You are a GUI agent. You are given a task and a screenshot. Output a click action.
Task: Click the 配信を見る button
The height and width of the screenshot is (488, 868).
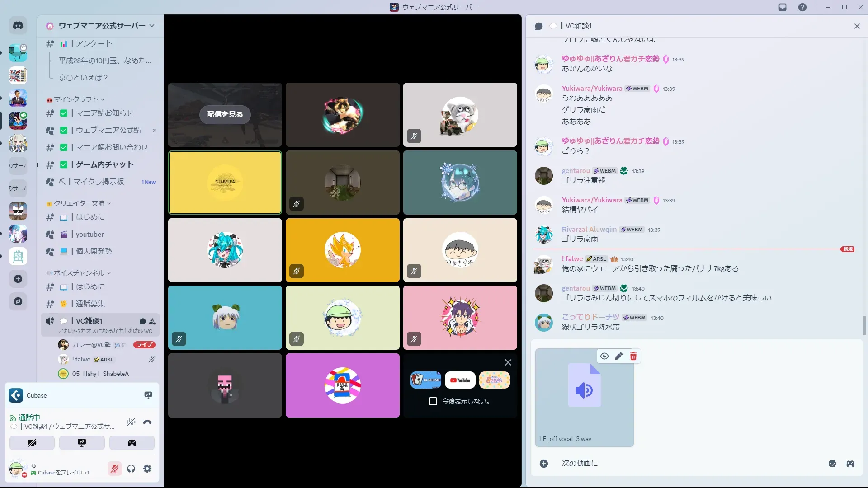pos(225,114)
